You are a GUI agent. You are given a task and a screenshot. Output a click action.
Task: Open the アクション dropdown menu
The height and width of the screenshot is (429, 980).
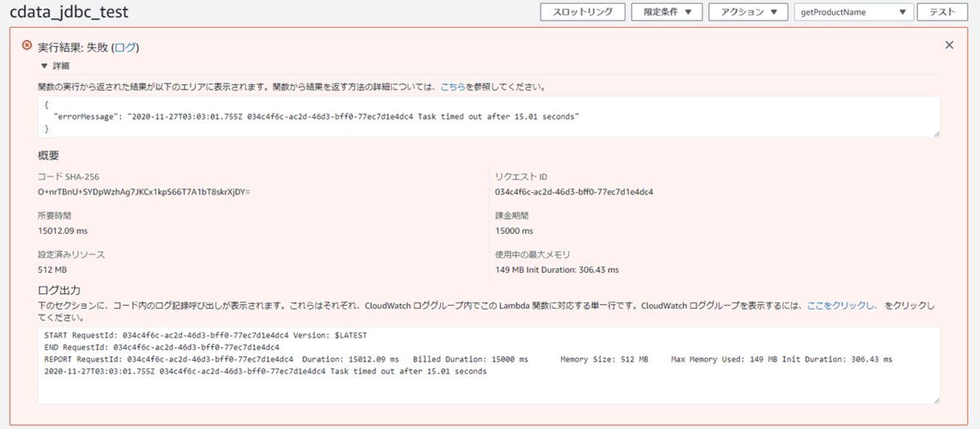tap(748, 12)
